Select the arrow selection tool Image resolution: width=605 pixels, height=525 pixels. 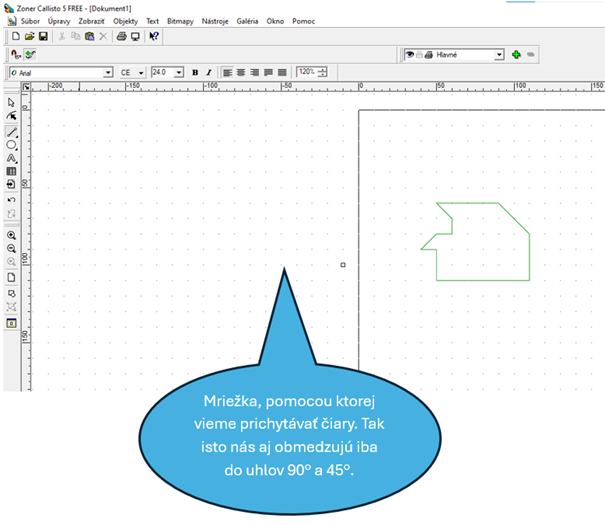(11, 102)
